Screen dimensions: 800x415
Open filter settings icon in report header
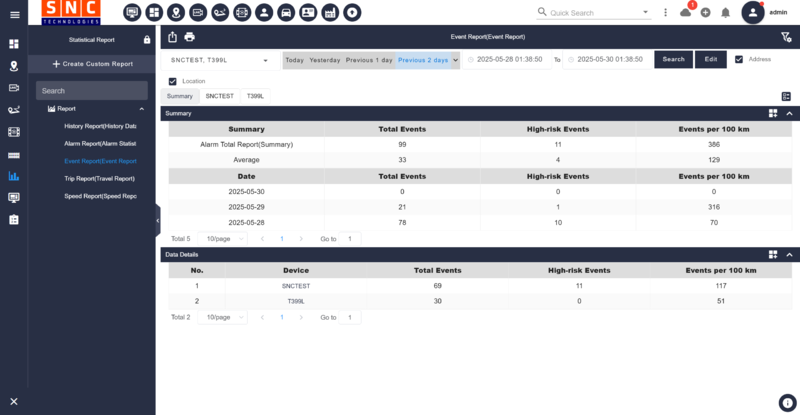click(786, 37)
